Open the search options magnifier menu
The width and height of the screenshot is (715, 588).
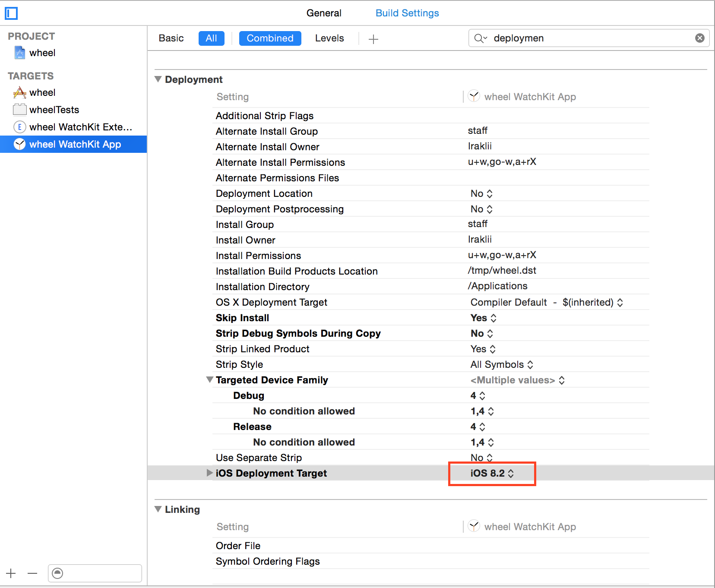(481, 38)
